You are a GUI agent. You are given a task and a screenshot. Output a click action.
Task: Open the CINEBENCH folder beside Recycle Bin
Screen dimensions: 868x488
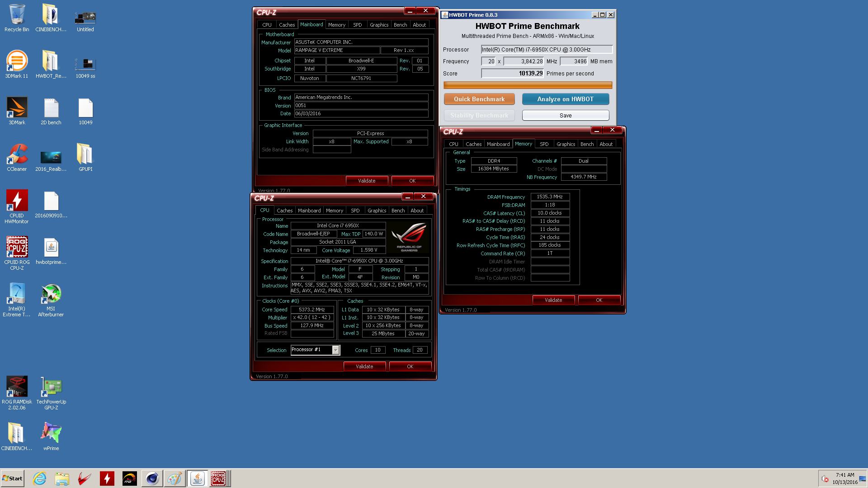[51, 18]
